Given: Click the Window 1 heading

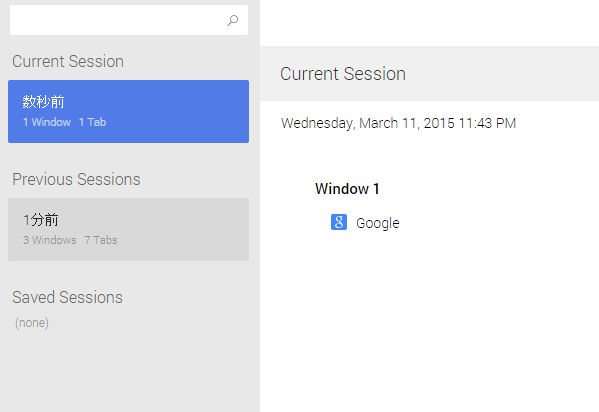Looking at the screenshot, I should click(x=347, y=189).
